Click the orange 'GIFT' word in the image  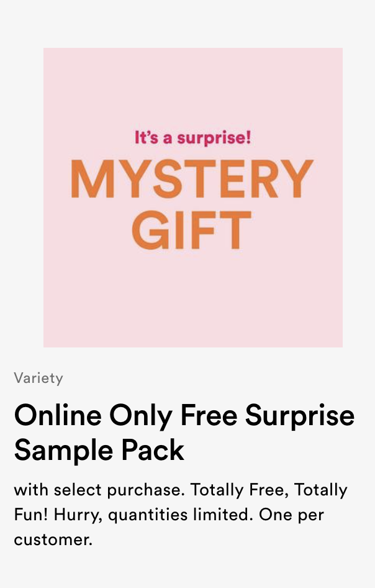tap(191, 230)
